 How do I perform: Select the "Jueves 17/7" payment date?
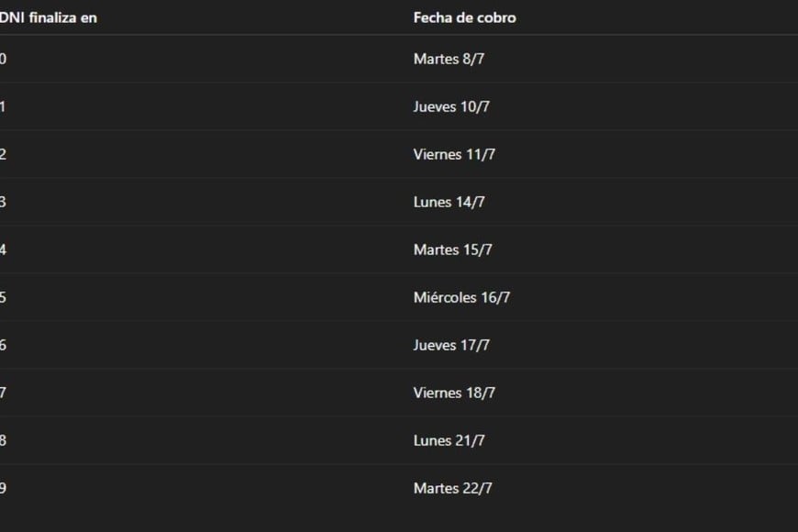click(x=451, y=345)
